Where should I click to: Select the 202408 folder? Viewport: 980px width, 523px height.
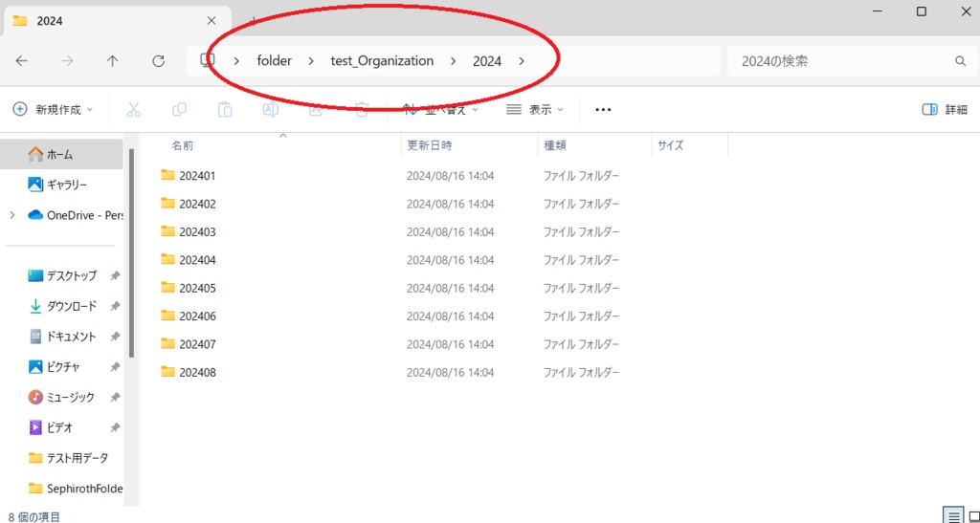197,373
